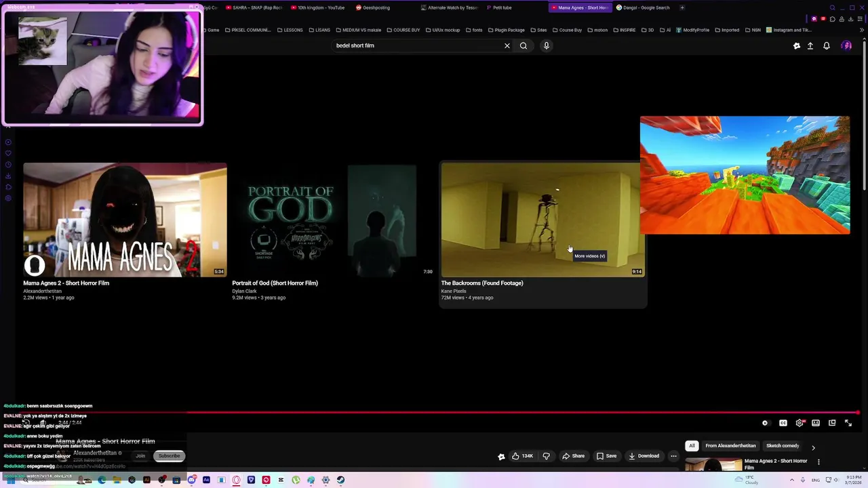
Task: Open options menu for Mama Agnes 2 sidebar video
Action: point(818,462)
